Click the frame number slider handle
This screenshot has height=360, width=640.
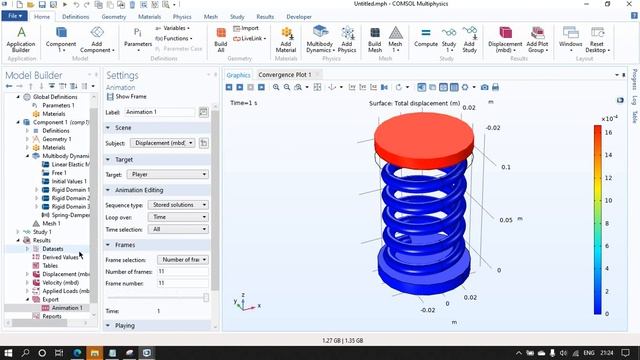206,298
